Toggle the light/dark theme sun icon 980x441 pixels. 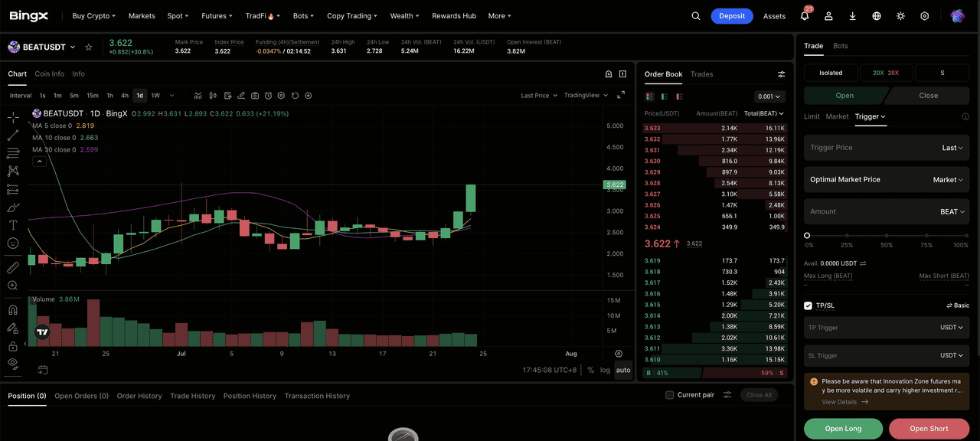900,15
